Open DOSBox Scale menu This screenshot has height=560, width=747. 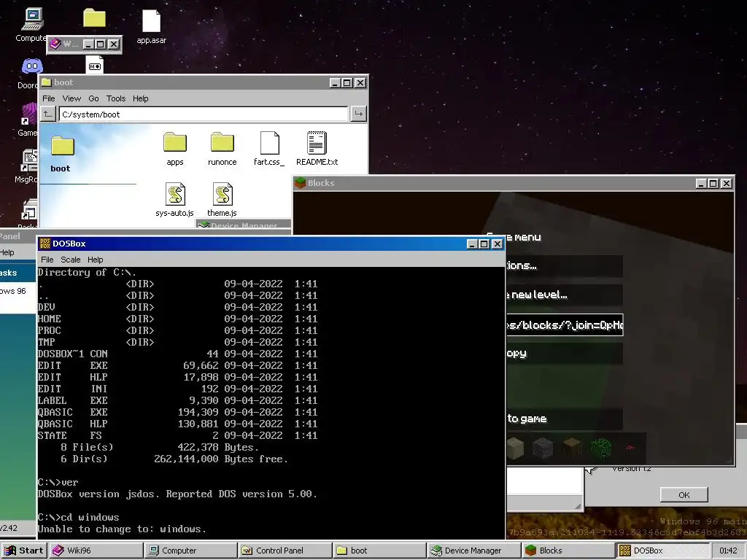pyautogui.click(x=71, y=260)
